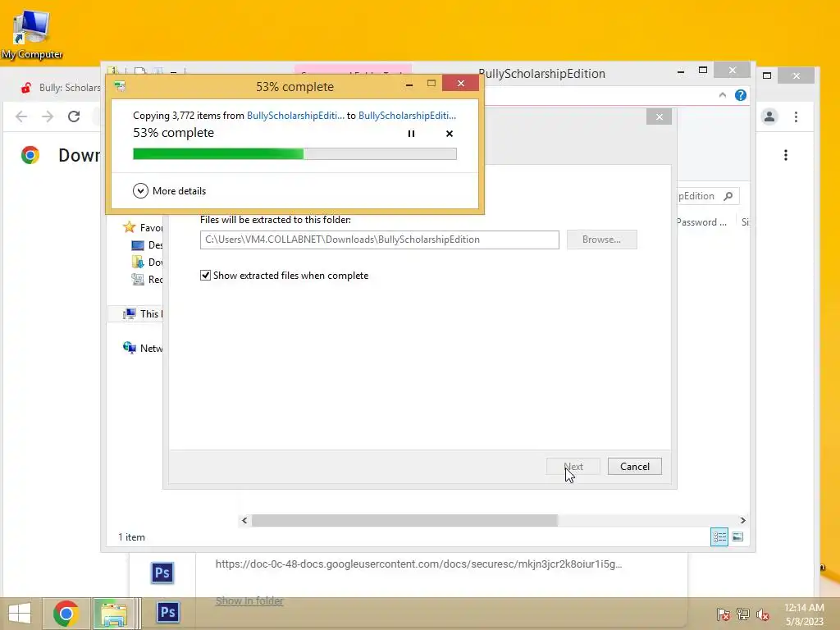
Task: Click the extraction folder path field
Action: click(379, 240)
